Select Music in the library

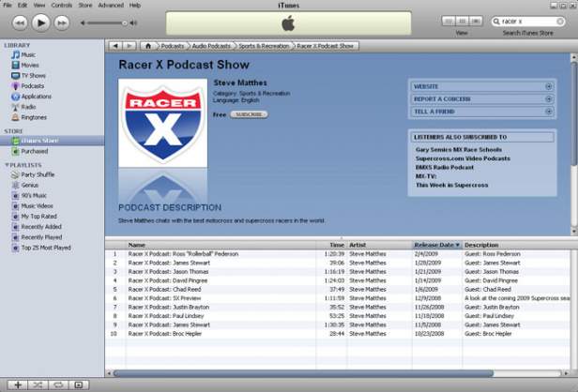click(x=23, y=55)
